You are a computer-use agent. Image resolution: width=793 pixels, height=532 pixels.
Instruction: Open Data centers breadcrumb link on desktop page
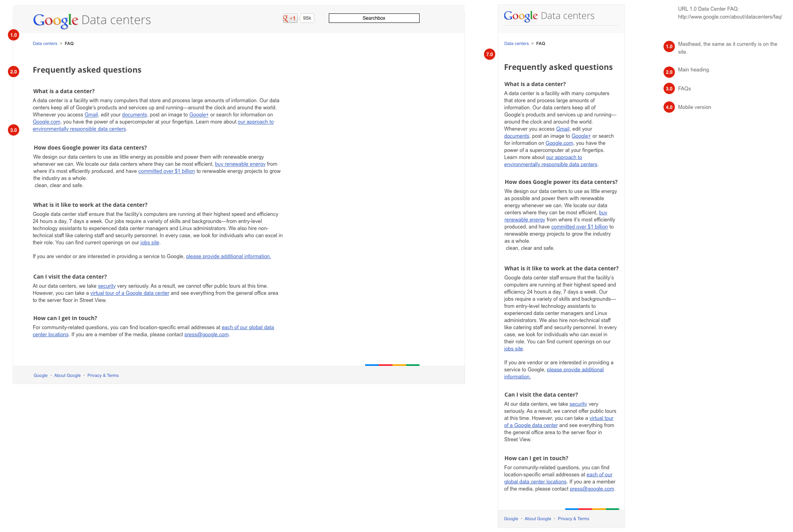coord(45,44)
